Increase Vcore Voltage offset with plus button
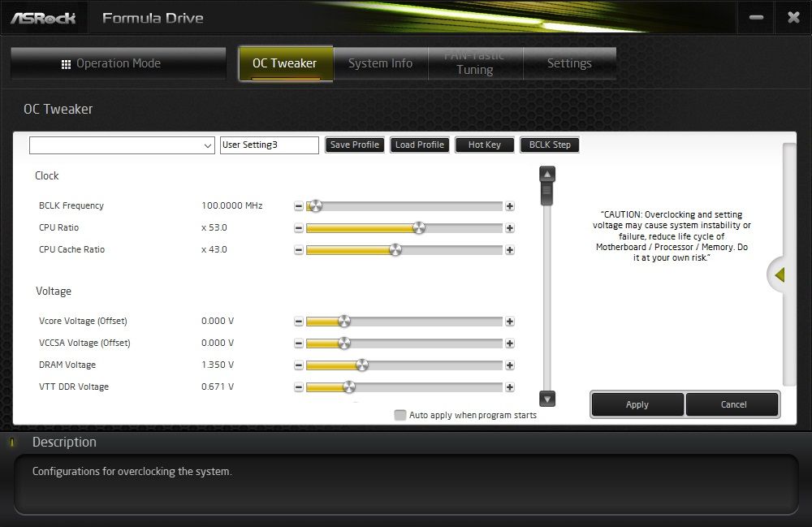The width and height of the screenshot is (812, 527). pyautogui.click(x=510, y=322)
